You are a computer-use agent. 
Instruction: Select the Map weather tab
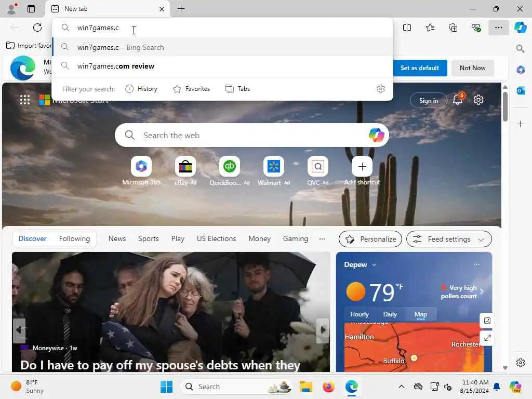pos(420,314)
